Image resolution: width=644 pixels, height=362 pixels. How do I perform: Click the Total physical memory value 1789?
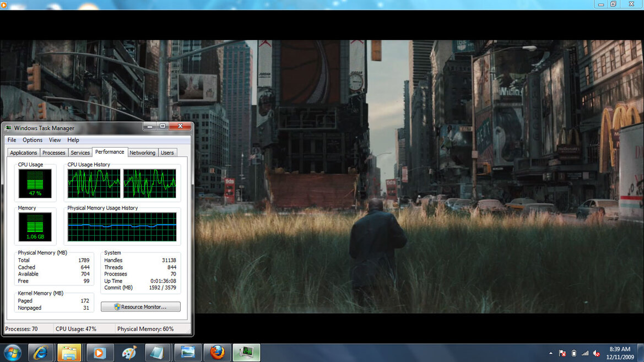84,260
